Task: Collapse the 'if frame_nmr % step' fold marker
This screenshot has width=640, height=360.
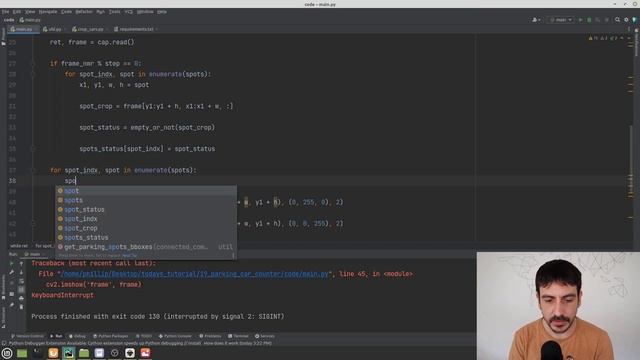Action: 33,64
